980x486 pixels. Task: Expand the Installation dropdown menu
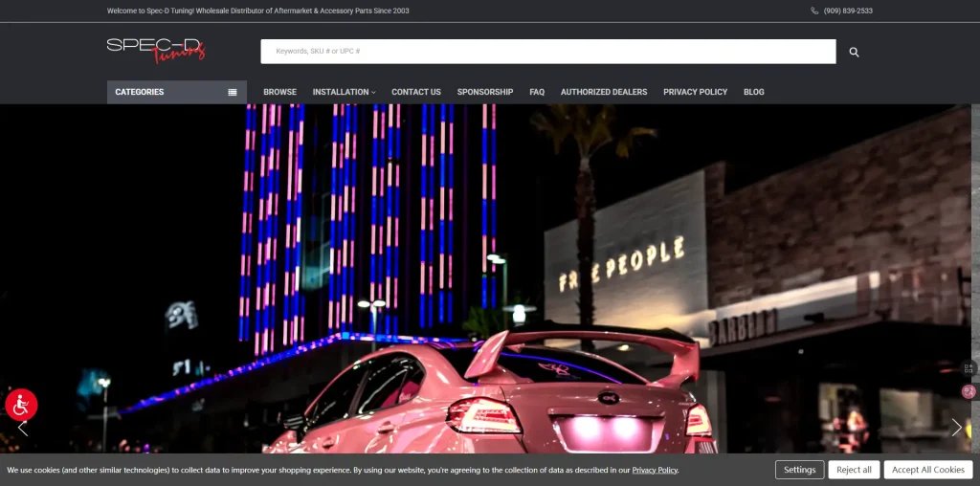[344, 92]
